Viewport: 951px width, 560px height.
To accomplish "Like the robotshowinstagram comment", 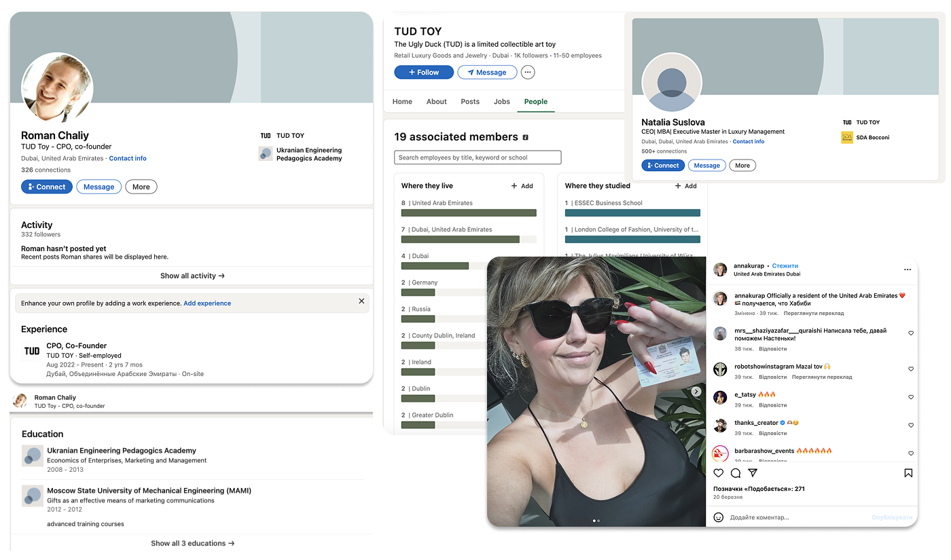I will coord(911,369).
